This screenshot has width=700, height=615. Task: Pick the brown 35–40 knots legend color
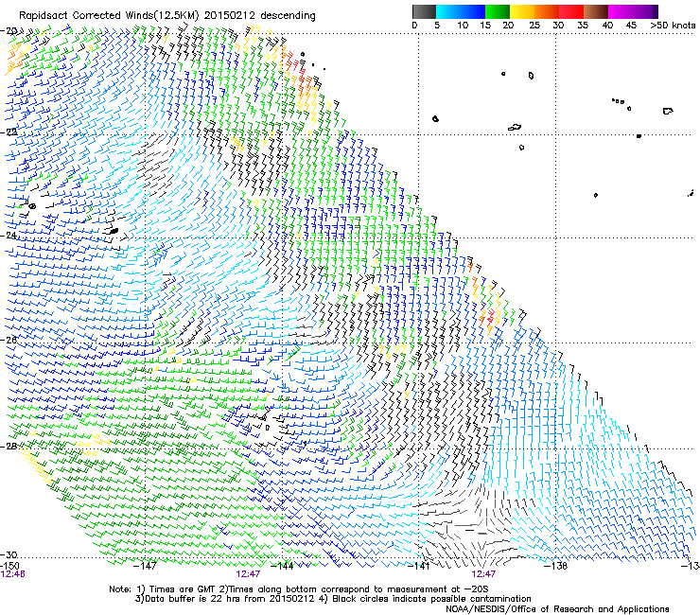point(596,11)
